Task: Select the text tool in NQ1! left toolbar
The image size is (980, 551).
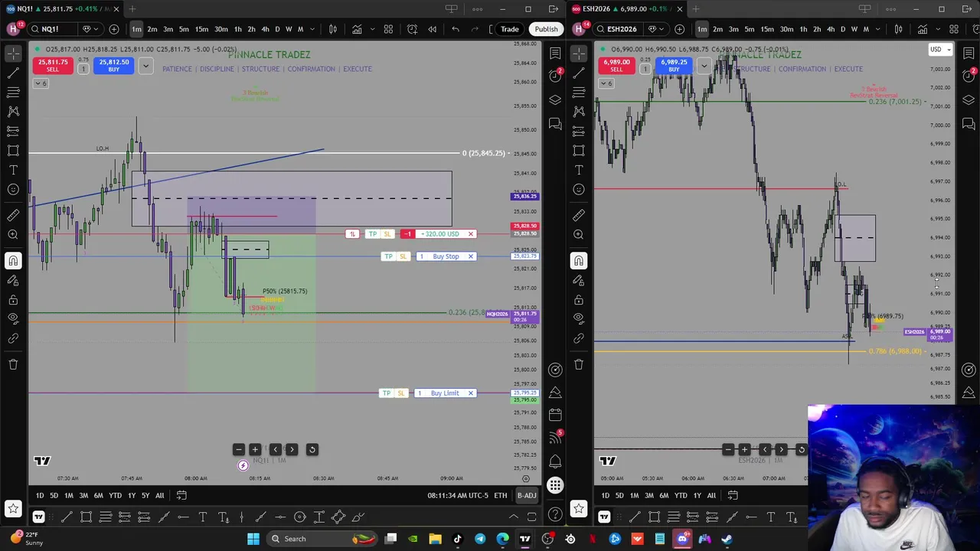Action: pos(13,170)
